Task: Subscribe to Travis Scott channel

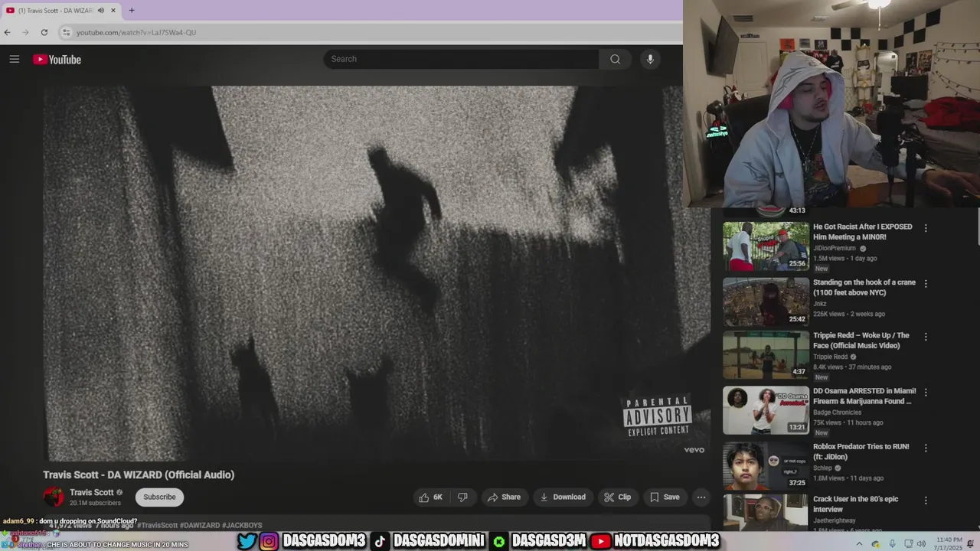Action: (x=159, y=497)
